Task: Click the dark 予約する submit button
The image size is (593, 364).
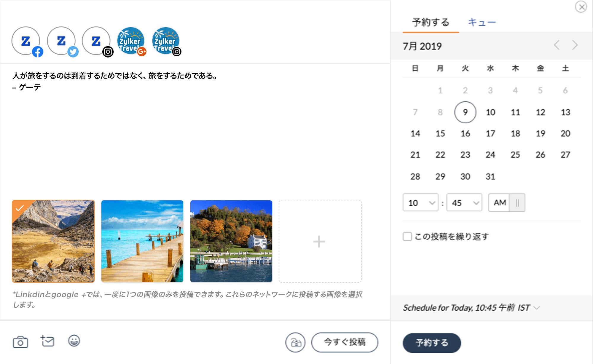Action: [x=432, y=343]
